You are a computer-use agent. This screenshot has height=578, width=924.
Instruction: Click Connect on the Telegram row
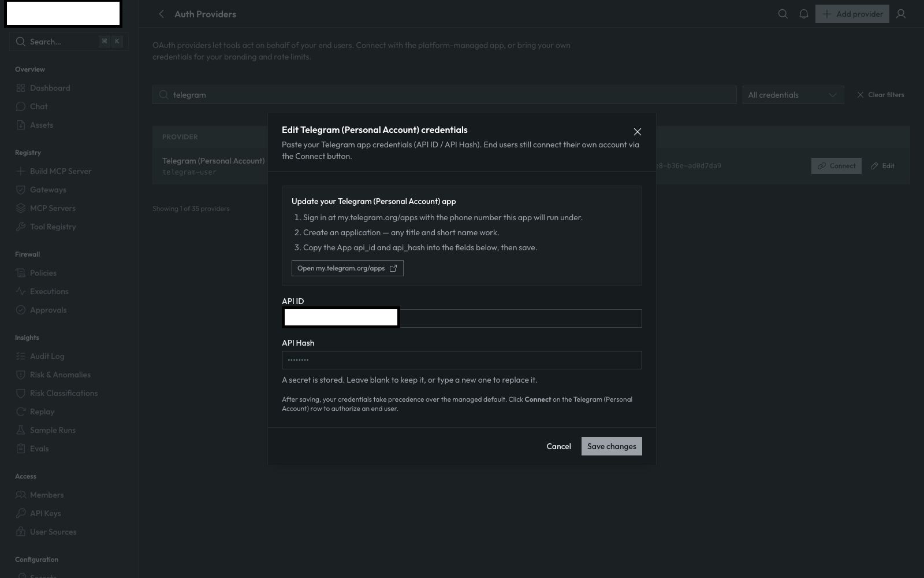pyautogui.click(x=836, y=166)
